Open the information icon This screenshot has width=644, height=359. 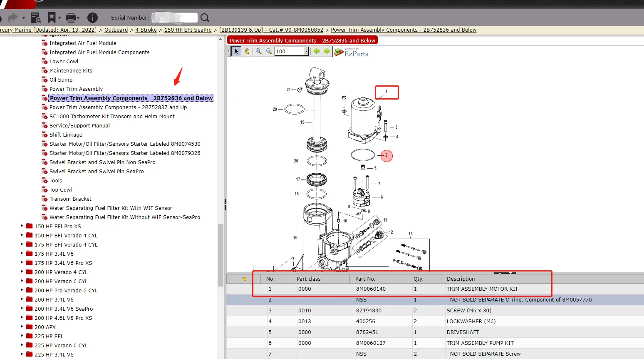(92, 17)
